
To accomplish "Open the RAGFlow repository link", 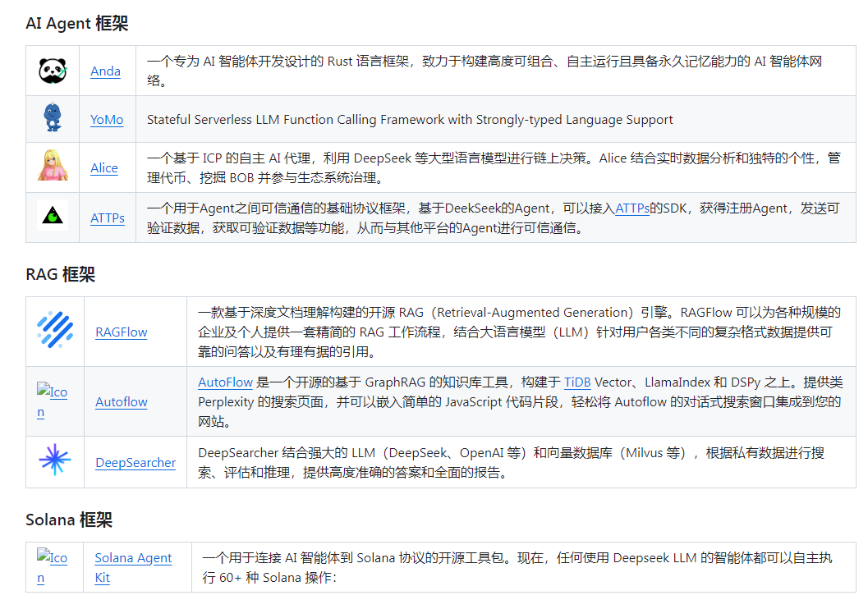I will pos(121,332).
